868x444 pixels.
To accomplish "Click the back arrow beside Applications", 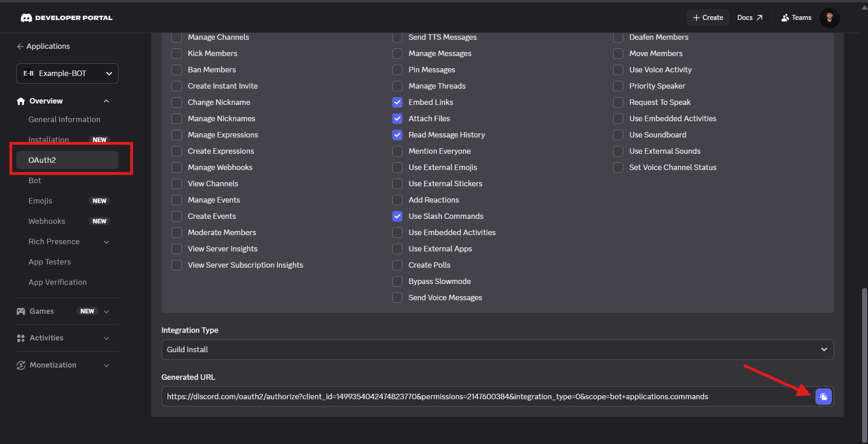I will tap(20, 46).
